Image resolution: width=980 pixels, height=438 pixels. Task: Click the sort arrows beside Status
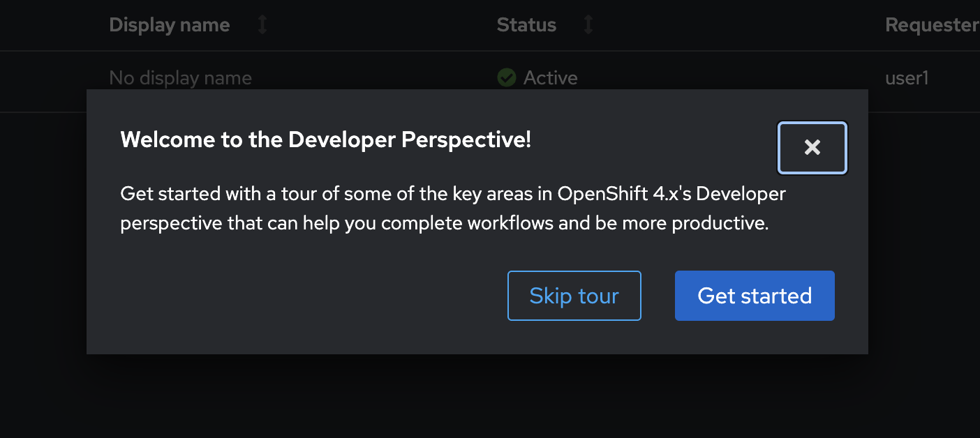click(588, 25)
